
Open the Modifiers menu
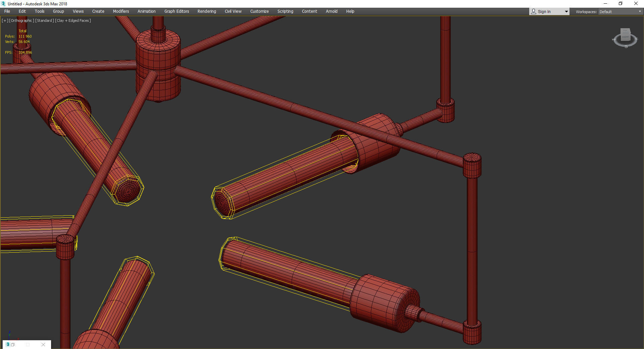click(x=121, y=11)
